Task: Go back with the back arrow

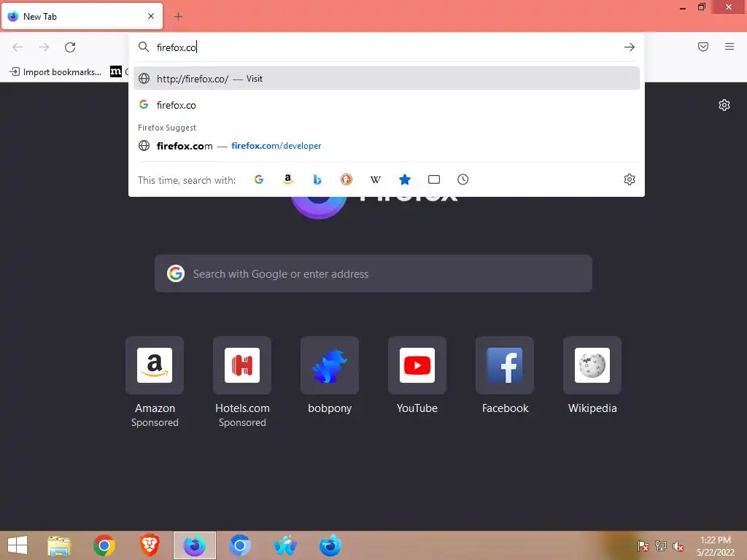Action: point(18,47)
